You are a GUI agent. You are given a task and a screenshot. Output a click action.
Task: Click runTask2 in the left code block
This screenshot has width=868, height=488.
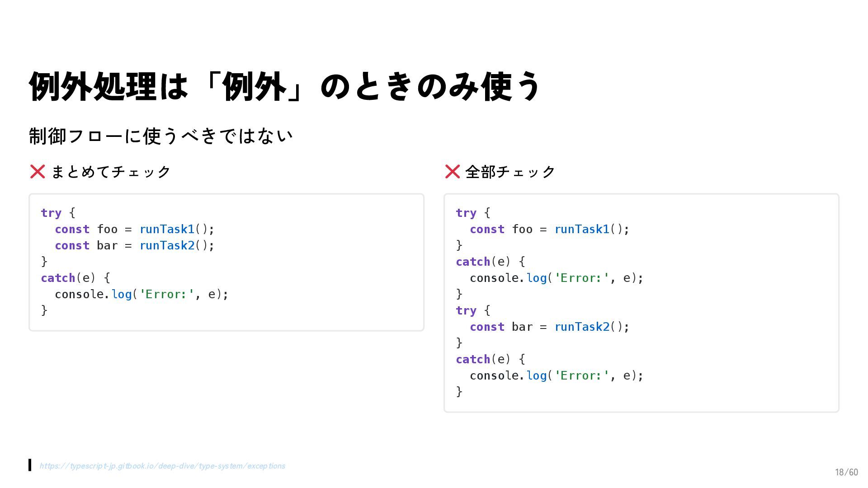167,245
